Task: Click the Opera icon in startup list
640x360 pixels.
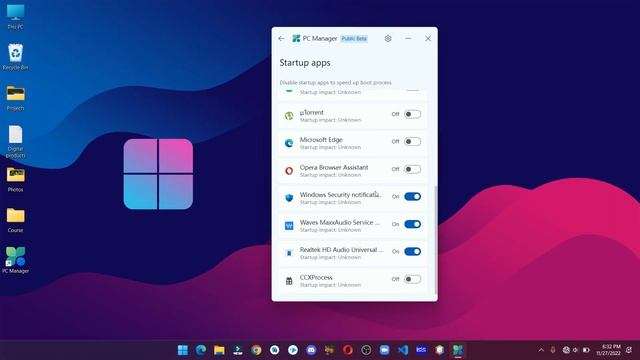Action: coord(289,171)
